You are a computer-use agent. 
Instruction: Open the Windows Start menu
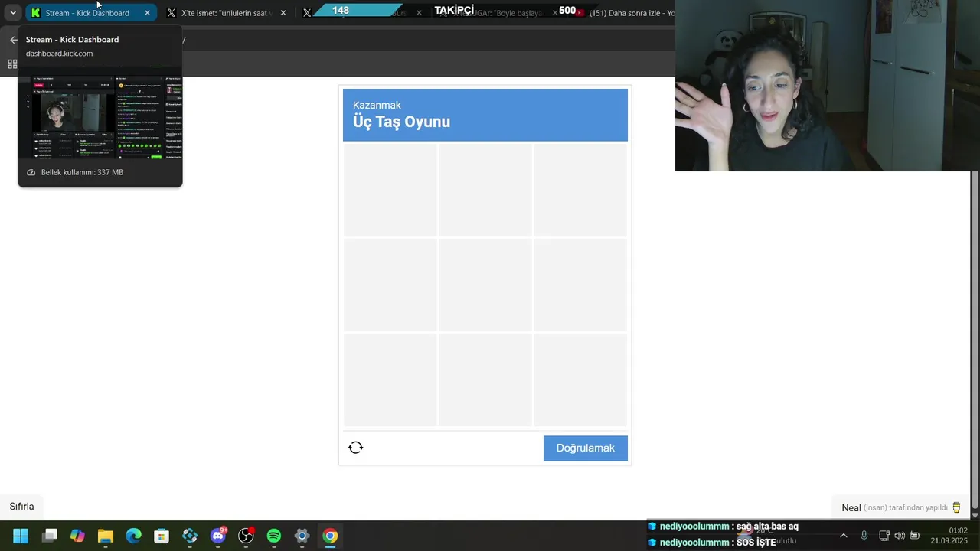pyautogui.click(x=21, y=536)
